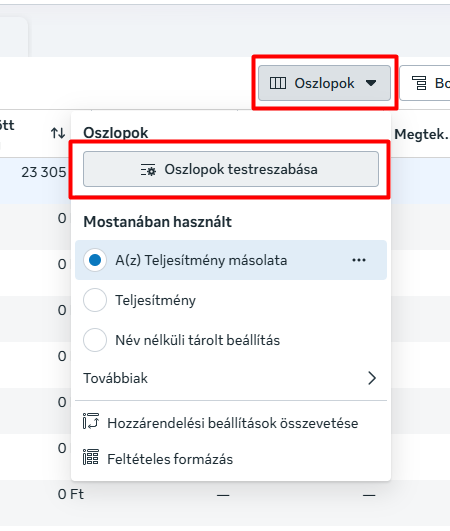Collapse the Oszlopok dropdown arrow
Viewport: 450px width, 531px height.
371,83
